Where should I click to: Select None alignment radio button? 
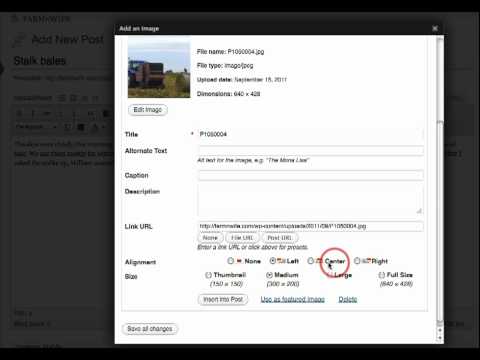(230, 261)
